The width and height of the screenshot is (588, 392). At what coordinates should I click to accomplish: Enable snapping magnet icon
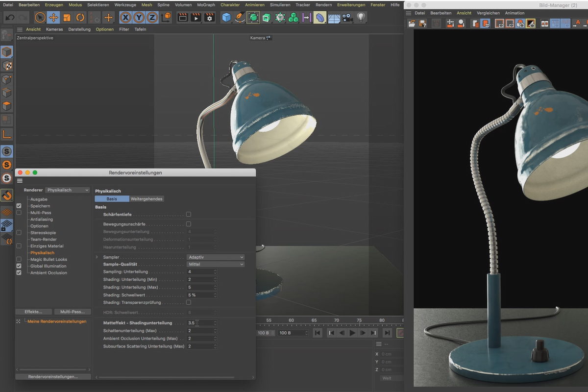click(x=7, y=196)
